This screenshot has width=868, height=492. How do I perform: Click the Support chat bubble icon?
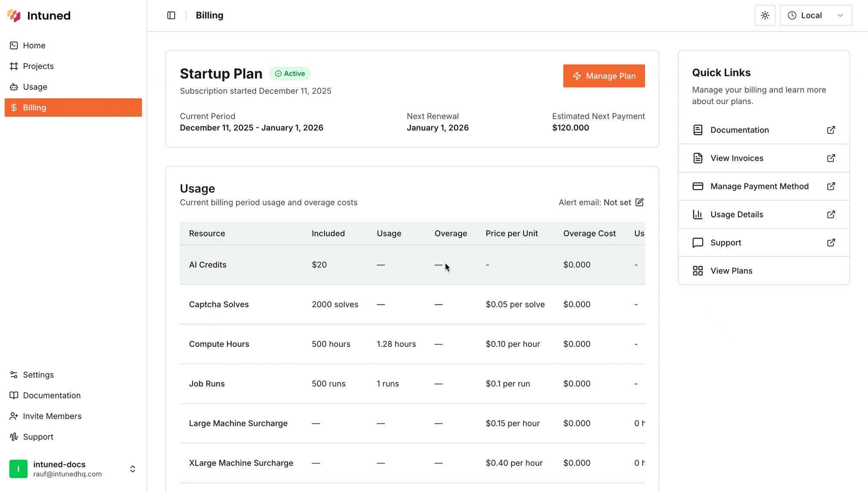point(697,243)
